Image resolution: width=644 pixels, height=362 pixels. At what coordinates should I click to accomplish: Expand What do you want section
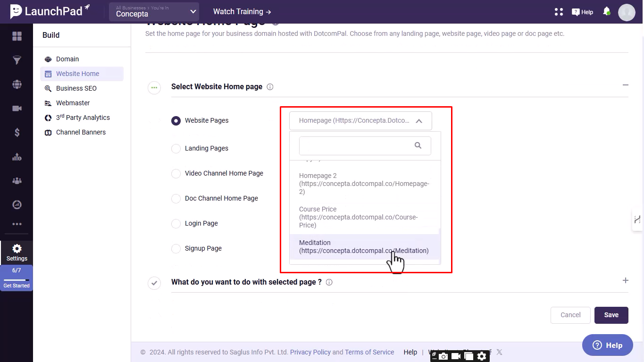626,280
